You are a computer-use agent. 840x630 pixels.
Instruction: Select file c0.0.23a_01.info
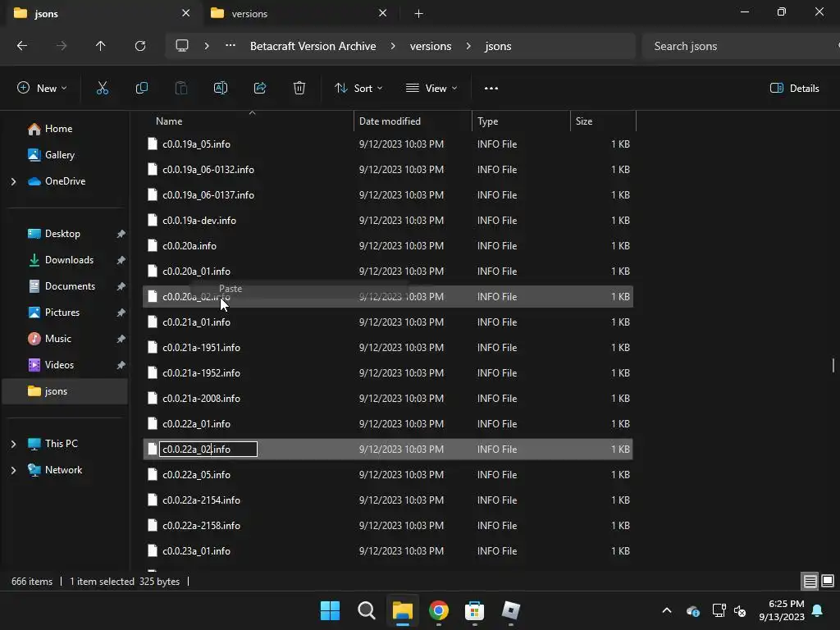tap(388, 550)
